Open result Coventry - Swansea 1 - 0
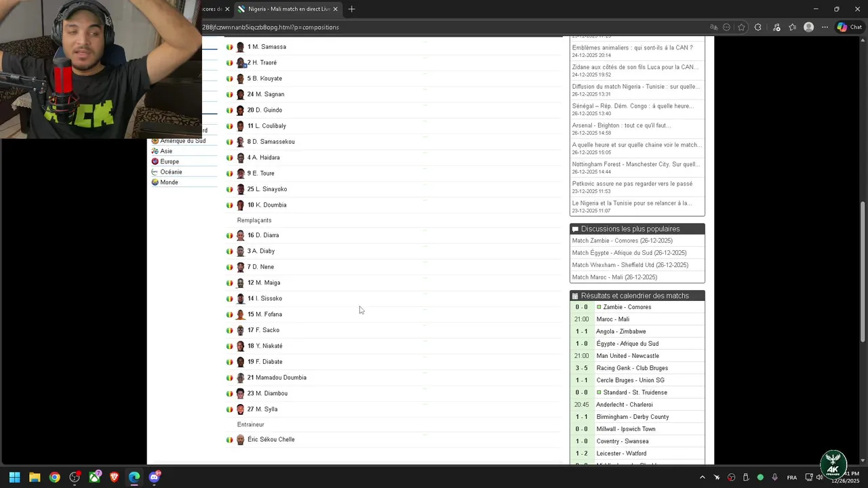Viewport: 868px width, 488px height. point(622,441)
